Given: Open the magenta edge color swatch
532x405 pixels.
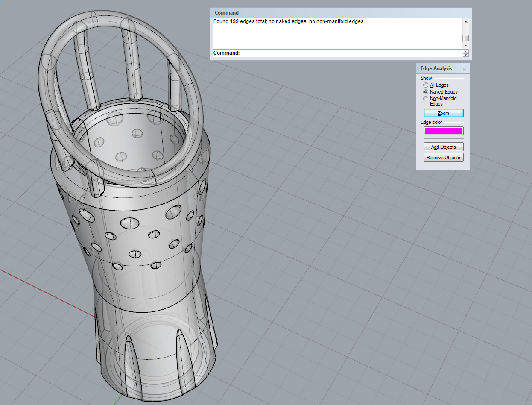Looking at the screenshot, I should point(443,131).
